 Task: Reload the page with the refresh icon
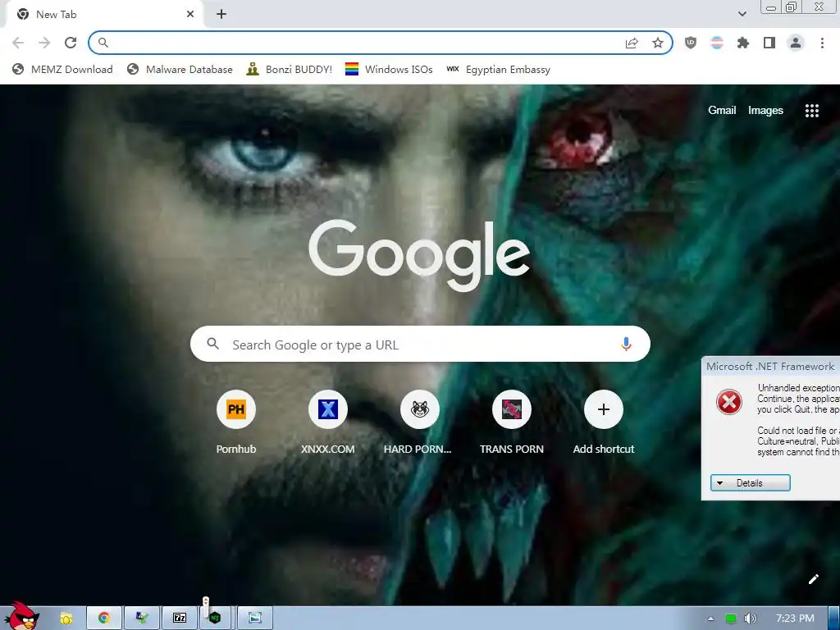point(71,43)
